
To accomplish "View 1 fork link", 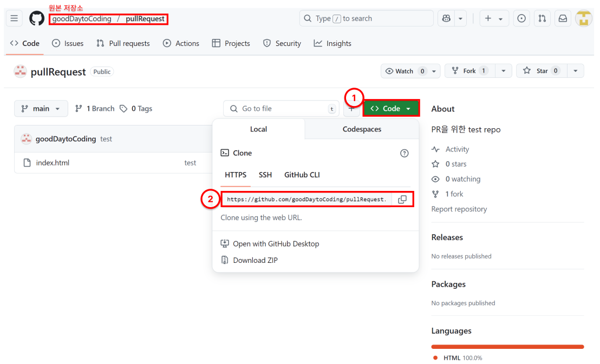I will pos(448,194).
